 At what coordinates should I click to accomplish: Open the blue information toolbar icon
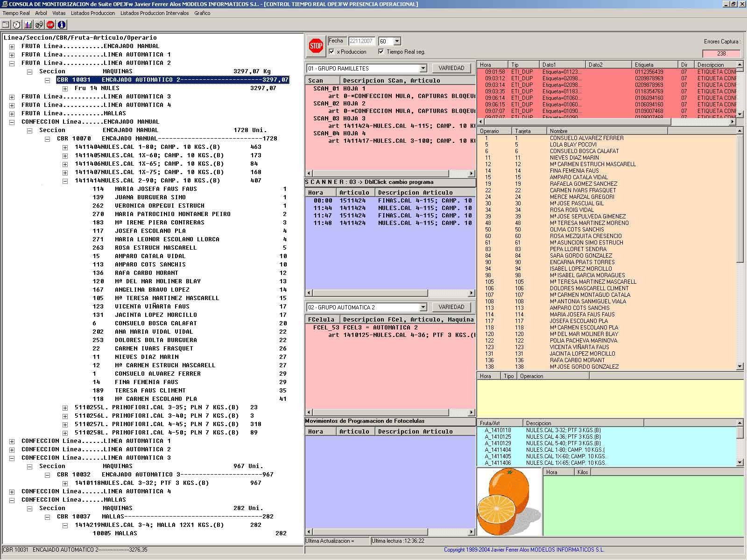point(62,25)
